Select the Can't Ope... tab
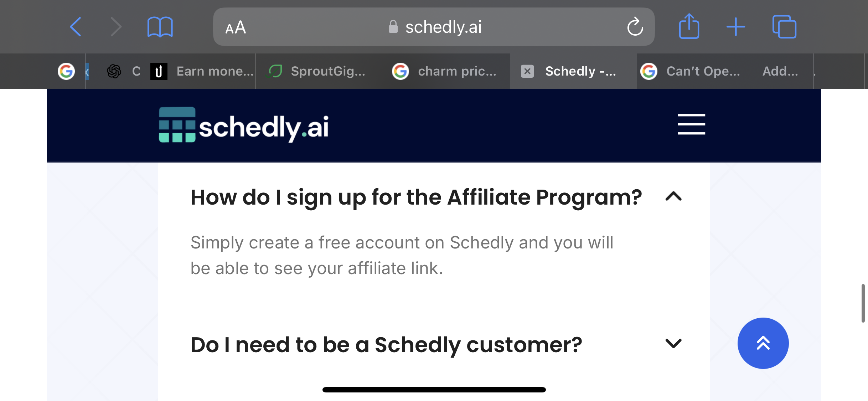 coord(697,71)
